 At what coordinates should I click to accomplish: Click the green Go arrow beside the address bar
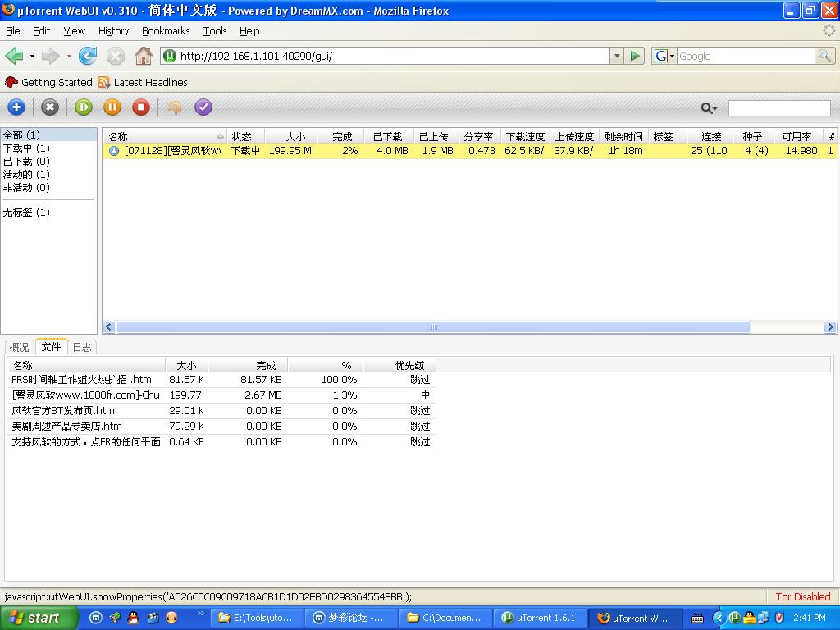pos(635,56)
